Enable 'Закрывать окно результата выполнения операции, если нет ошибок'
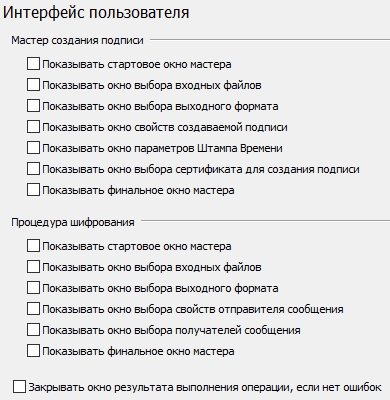390x400 pixels. point(19,387)
